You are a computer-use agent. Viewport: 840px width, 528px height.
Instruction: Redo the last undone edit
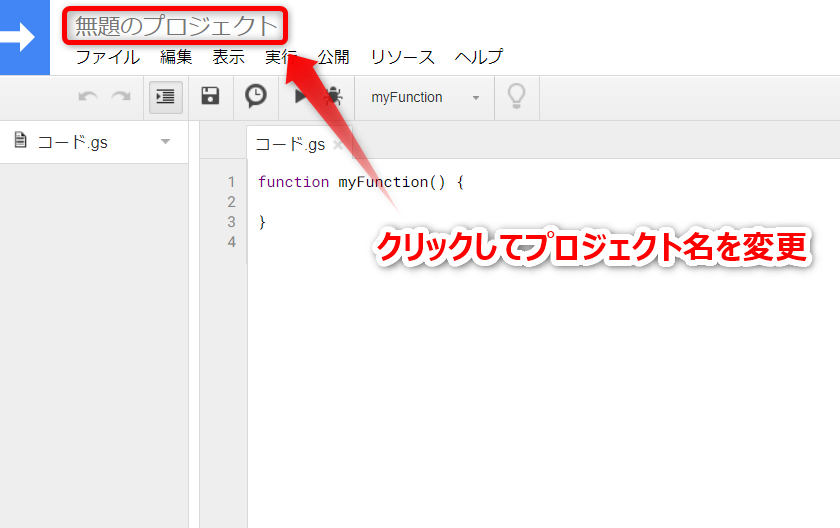(121, 97)
